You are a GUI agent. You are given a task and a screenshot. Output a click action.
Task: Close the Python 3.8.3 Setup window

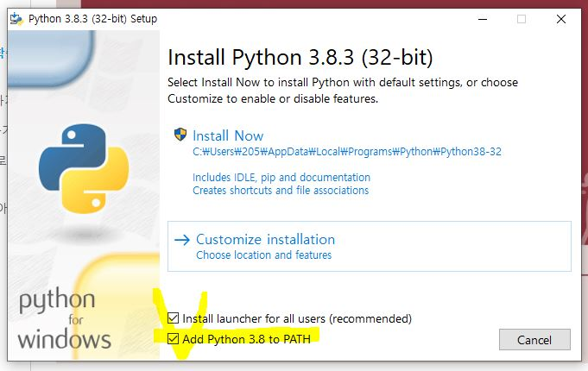(561, 19)
